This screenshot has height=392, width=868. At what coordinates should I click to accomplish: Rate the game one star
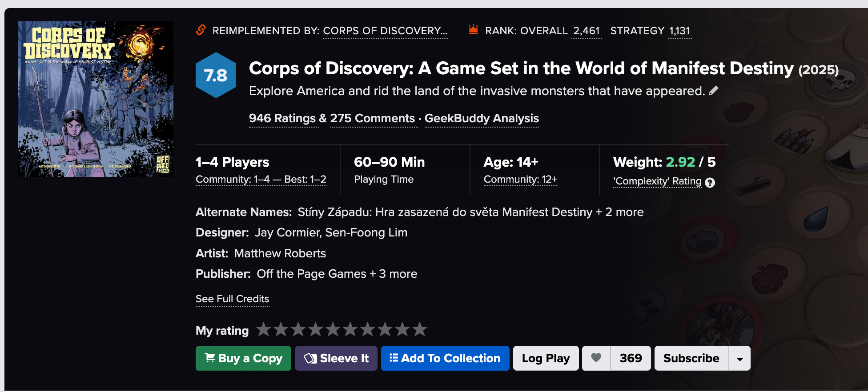pyautogui.click(x=264, y=329)
